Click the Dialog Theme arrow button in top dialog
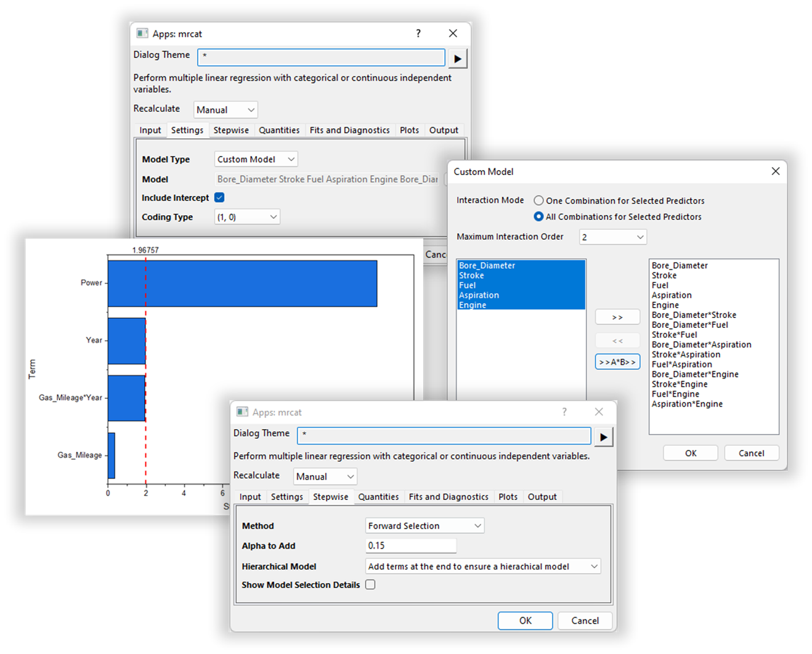The height and width of the screenshot is (654, 812). (x=457, y=59)
